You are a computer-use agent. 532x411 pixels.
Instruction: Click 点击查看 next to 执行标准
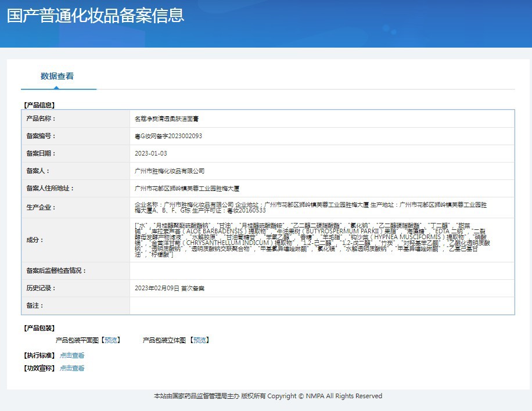pos(72,355)
